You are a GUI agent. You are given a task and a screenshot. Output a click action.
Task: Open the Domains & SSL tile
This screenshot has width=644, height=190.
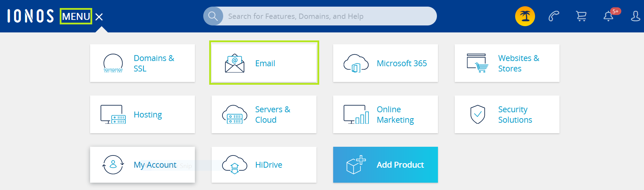pyautogui.click(x=142, y=63)
